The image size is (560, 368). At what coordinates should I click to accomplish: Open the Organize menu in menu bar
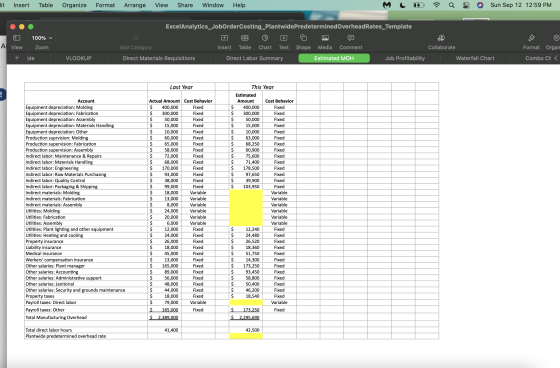click(74, 5)
